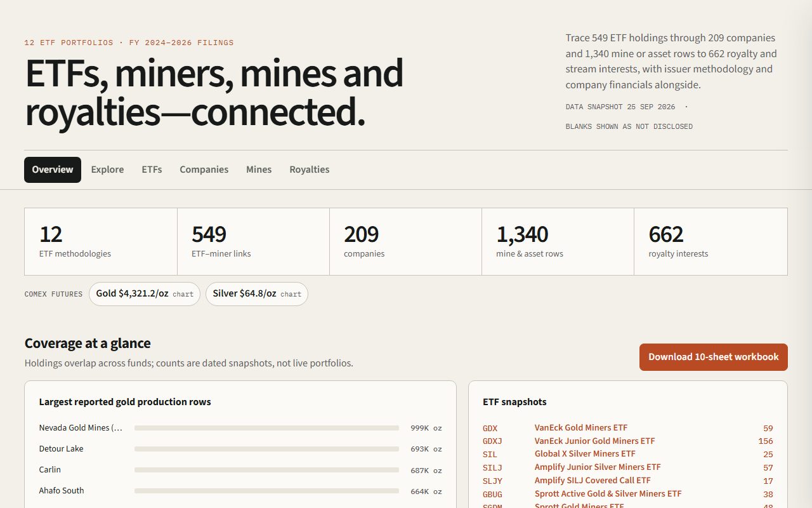
Task: Go to the Companies tab
Action: (204, 170)
